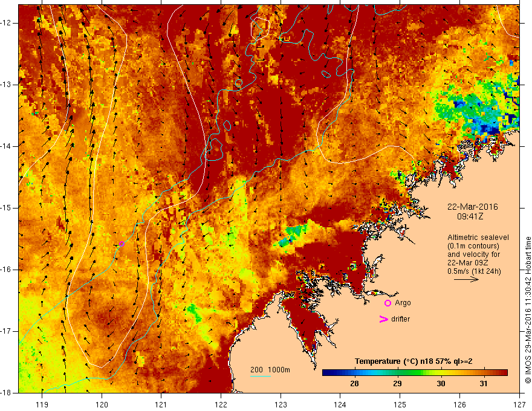Click the Argo legend circle symbol
Screen dimensions: 532x411
[388, 303]
